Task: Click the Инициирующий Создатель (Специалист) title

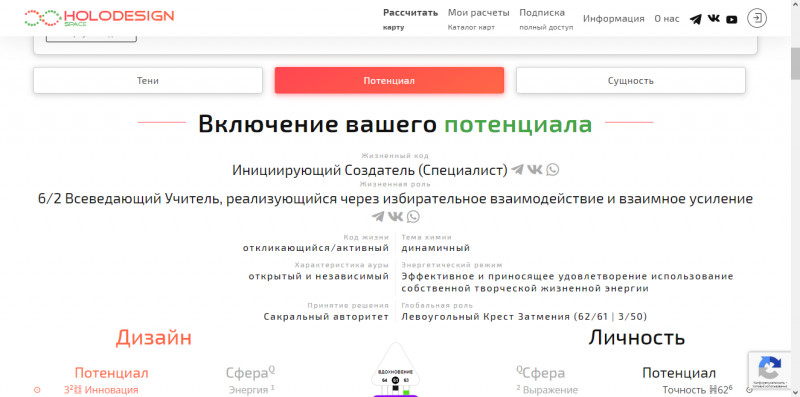Action: 370,170
